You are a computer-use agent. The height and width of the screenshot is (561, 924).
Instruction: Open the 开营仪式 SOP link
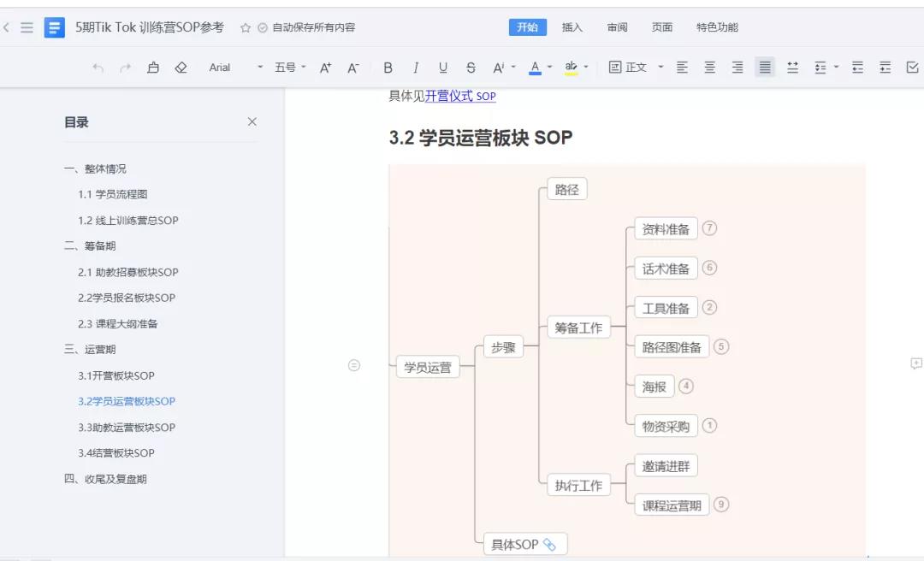(x=460, y=97)
